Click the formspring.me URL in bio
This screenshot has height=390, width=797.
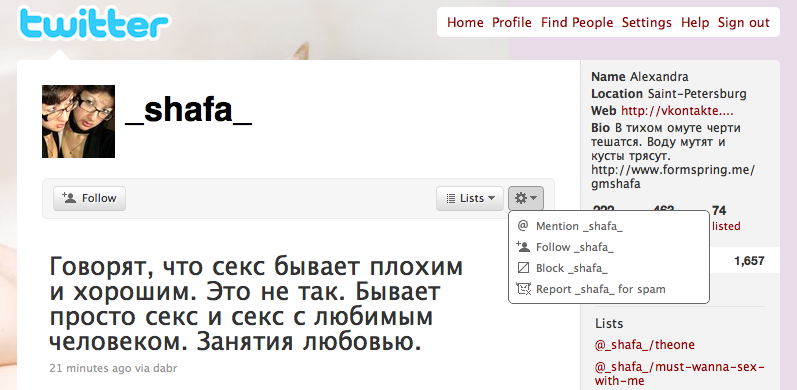tap(673, 176)
